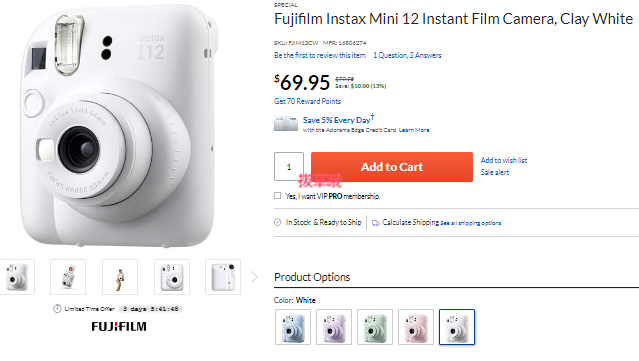Select the green camera color swatch

(375, 327)
